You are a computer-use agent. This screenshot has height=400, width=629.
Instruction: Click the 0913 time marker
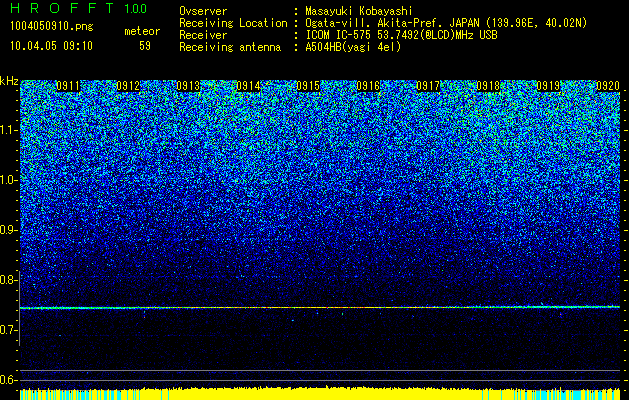188,86
